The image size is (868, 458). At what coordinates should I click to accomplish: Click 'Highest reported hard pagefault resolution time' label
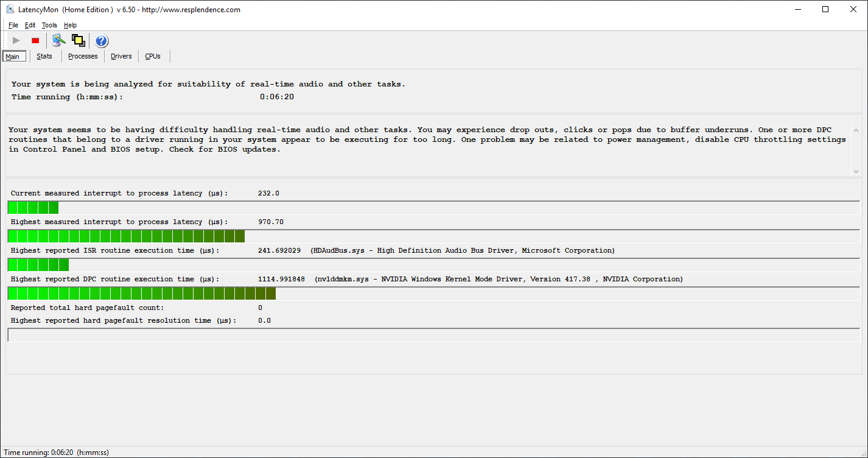(124, 320)
